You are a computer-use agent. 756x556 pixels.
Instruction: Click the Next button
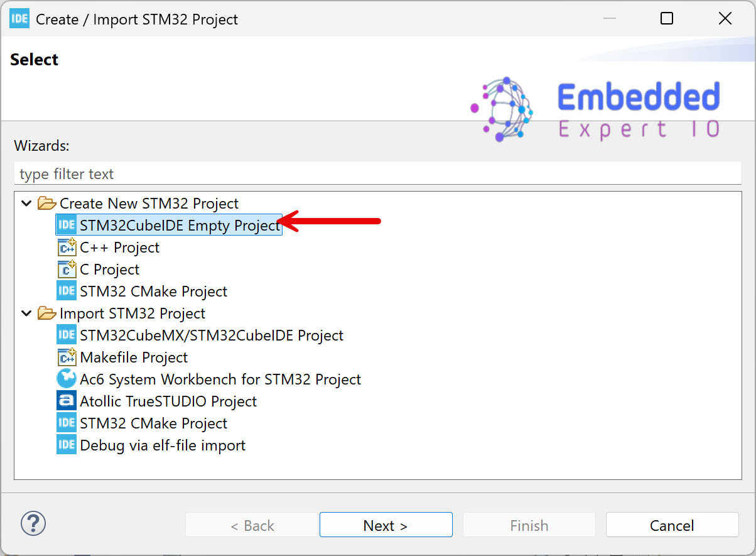click(386, 525)
